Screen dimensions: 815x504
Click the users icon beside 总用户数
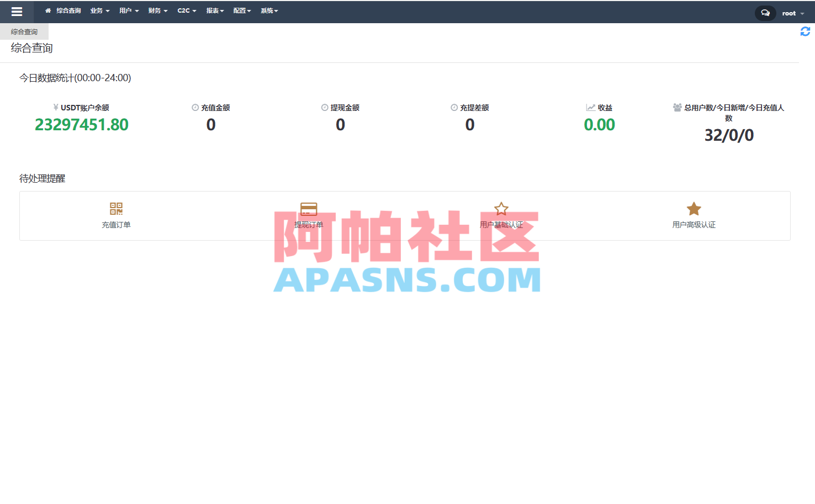pyautogui.click(x=678, y=107)
